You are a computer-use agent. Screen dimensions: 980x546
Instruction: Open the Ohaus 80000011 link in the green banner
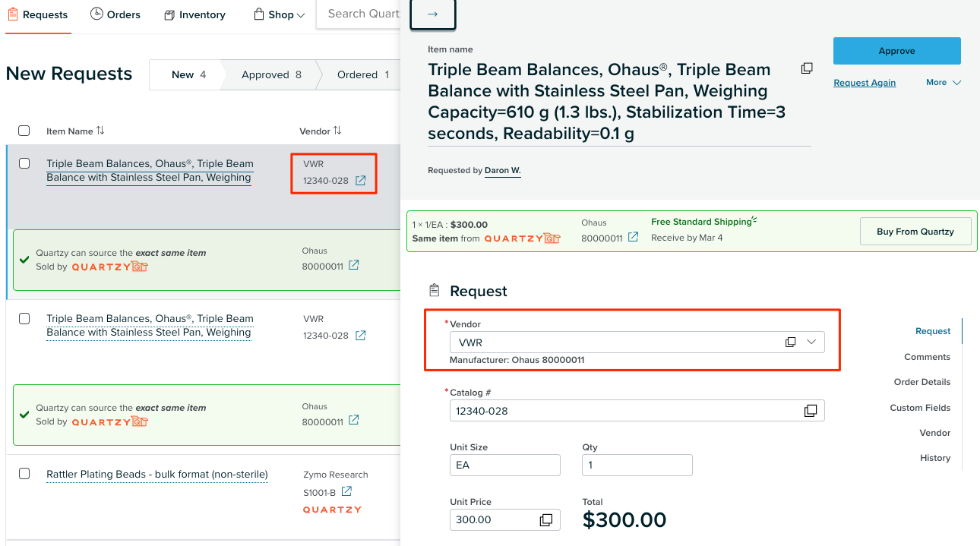(x=633, y=238)
